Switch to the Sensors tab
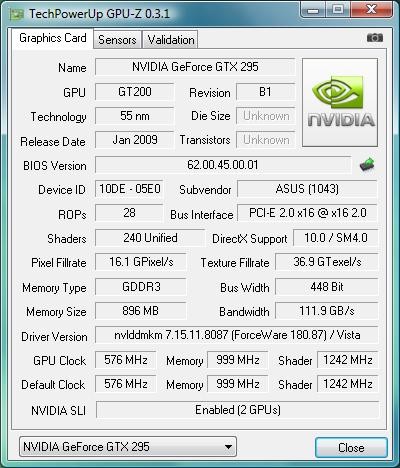Screen dimensions: 400x468 (117, 40)
